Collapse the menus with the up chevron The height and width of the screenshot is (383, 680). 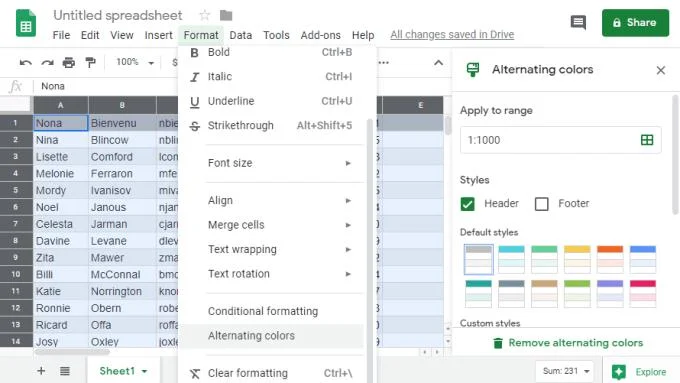click(x=438, y=63)
